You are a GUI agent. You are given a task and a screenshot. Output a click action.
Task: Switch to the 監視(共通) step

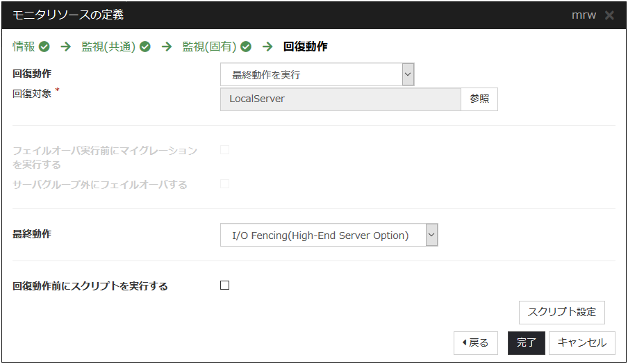109,47
